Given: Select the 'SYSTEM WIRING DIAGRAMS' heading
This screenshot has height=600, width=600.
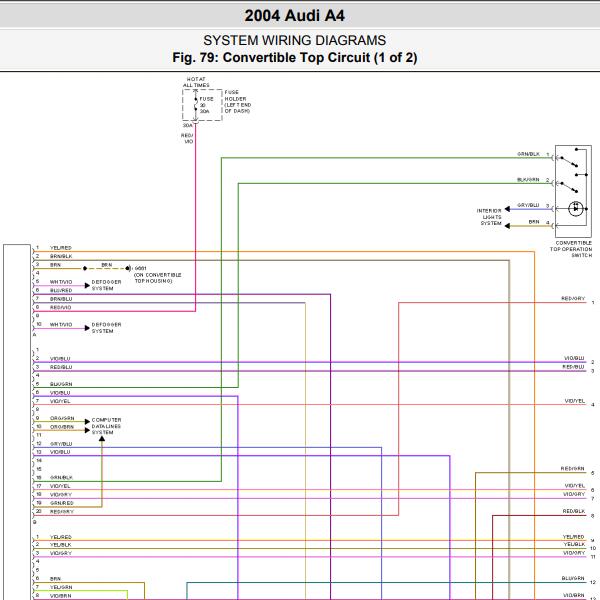Looking at the screenshot, I should 294,40.
